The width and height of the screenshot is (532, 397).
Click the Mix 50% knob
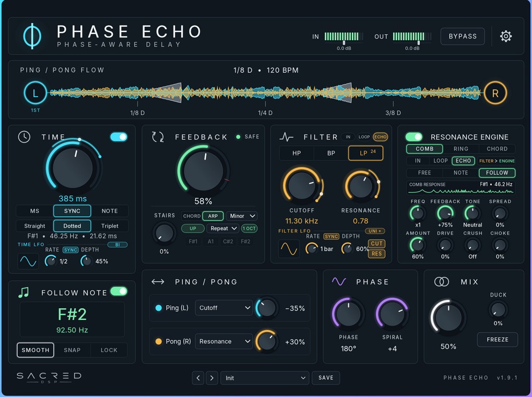click(x=448, y=317)
